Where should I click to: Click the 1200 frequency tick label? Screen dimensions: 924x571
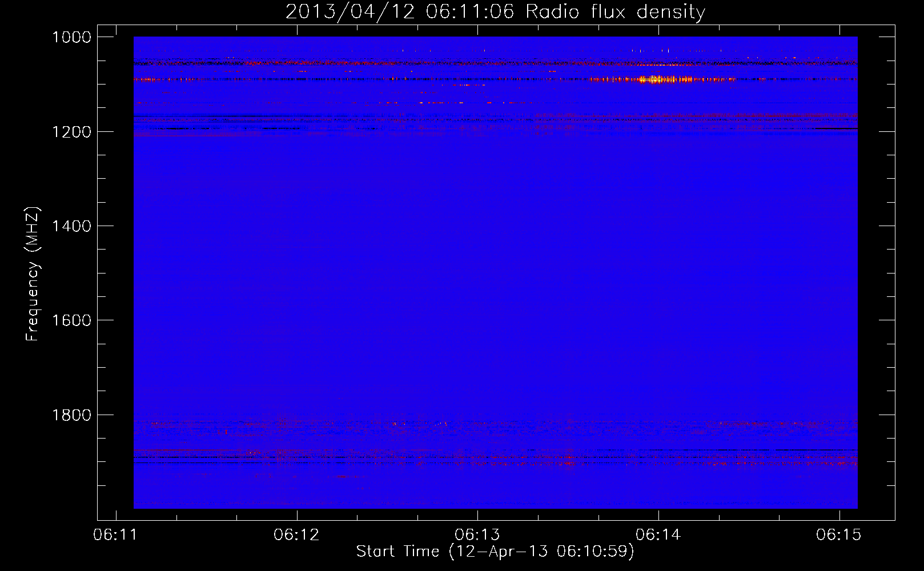71,132
